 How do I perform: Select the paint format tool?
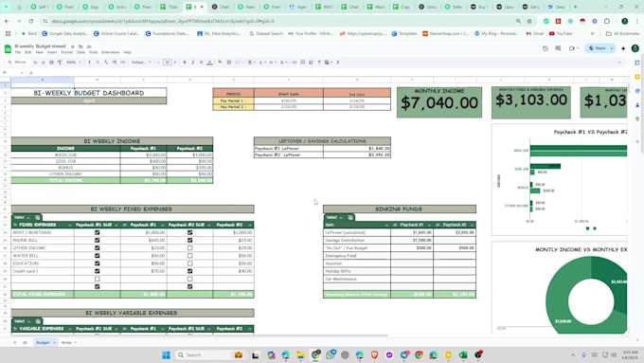pos(60,63)
